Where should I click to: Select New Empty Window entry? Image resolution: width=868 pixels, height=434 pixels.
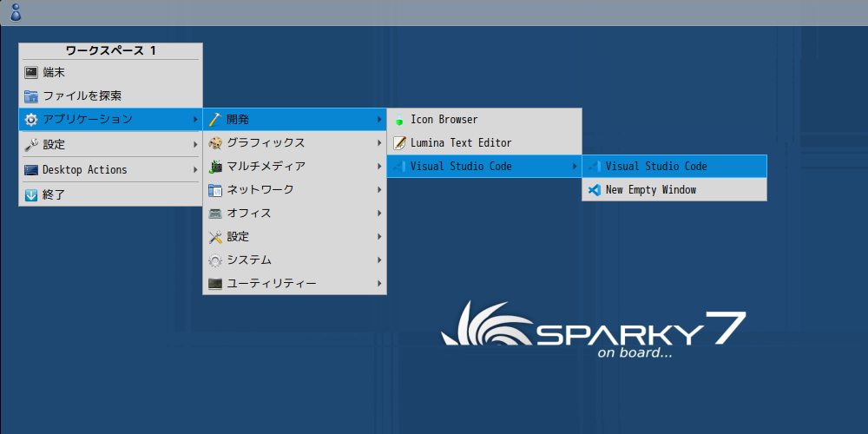click(674, 190)
